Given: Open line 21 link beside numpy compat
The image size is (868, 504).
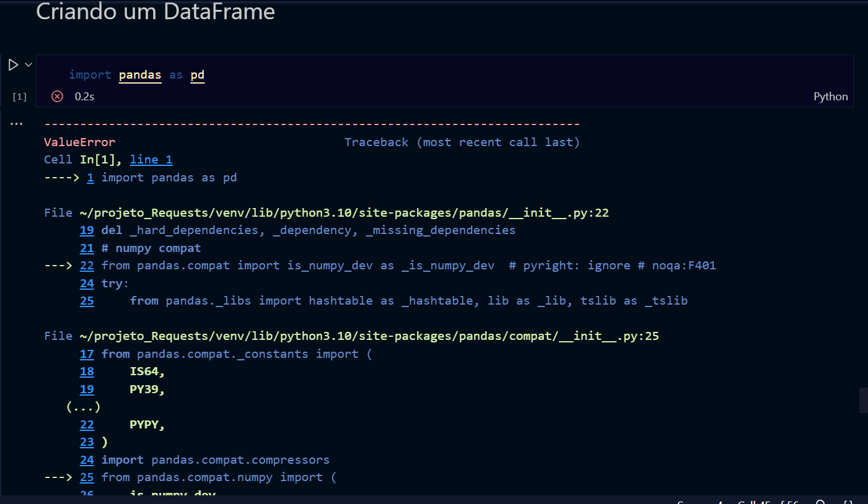Looking at the screenshot, I should pyautogui.click(x=87, y=248).
